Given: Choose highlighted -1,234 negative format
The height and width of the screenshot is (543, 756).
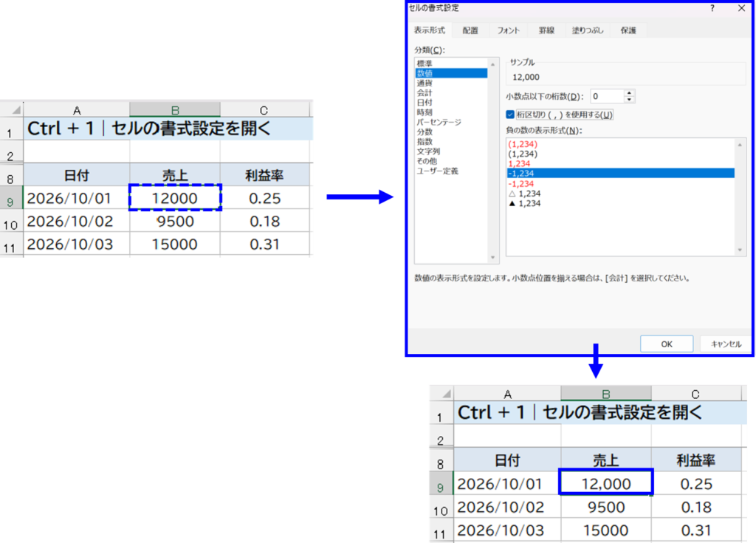Looking at the screenshot, I should [x=620, y=174].
